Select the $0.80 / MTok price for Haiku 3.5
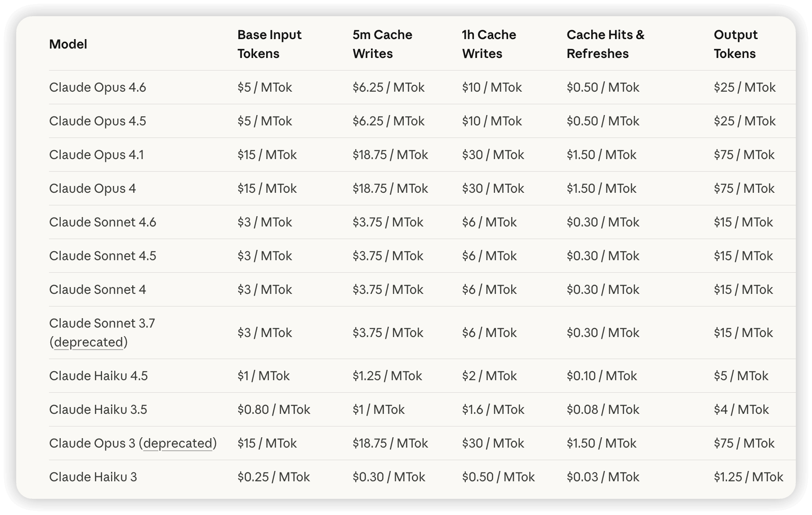 pos(274,409)
